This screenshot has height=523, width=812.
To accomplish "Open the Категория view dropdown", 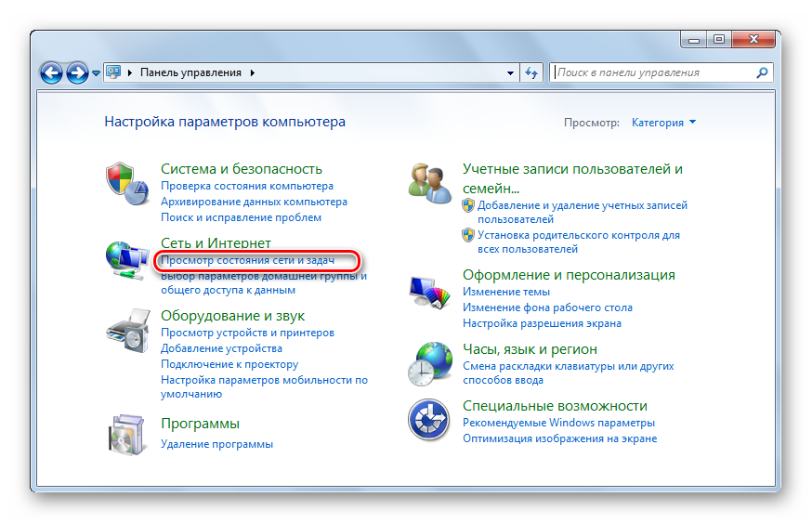I will [663, 123].
